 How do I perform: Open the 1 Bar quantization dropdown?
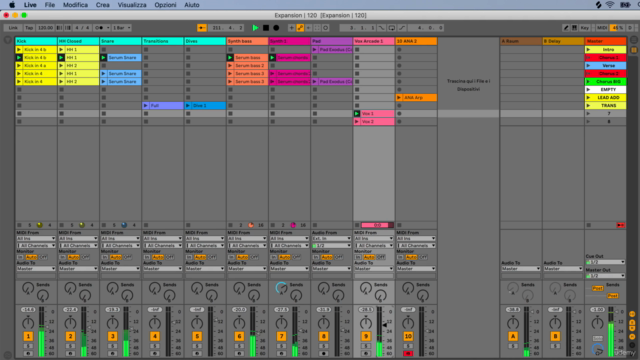click(122, 28)
